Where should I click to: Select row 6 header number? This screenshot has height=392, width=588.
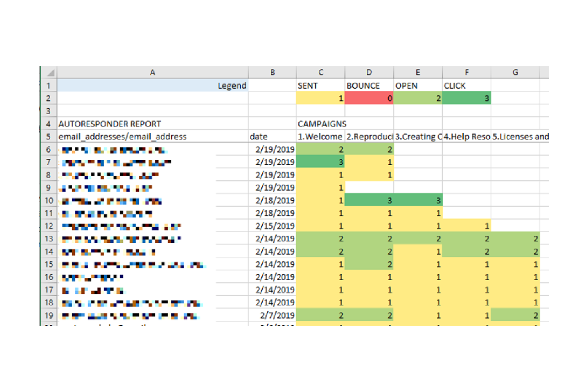(49, 149)
